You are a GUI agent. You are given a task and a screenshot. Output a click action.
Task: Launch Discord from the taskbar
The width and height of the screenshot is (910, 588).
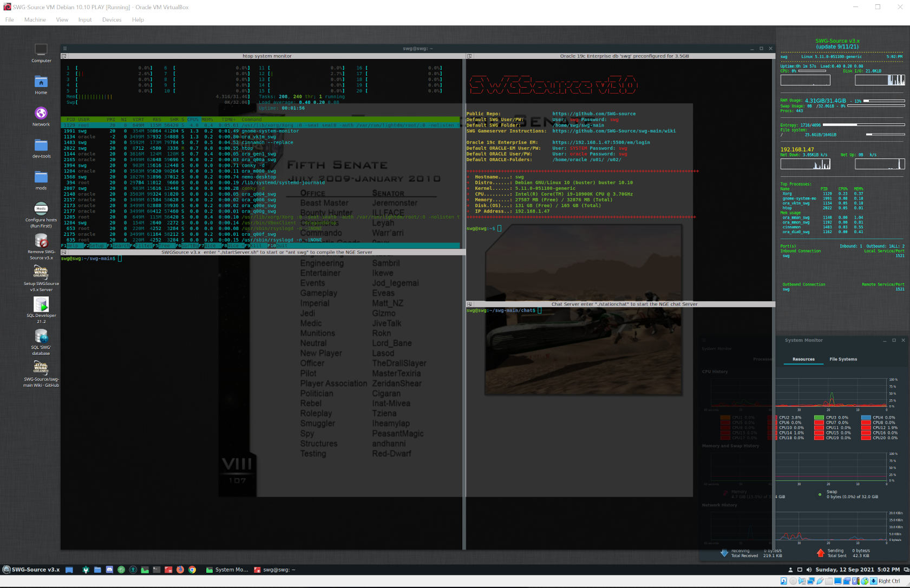click(109, 570)
